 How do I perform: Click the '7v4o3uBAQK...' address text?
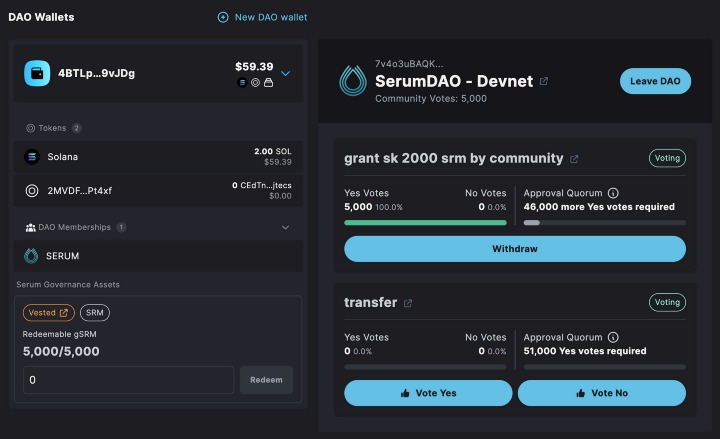click(409, 64)
